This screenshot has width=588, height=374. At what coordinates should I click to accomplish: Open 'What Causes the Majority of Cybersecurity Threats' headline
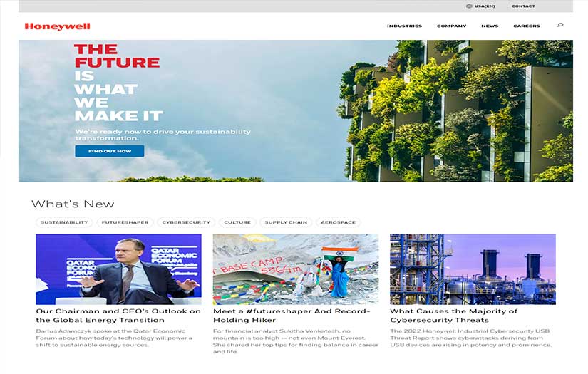point(454,316)
